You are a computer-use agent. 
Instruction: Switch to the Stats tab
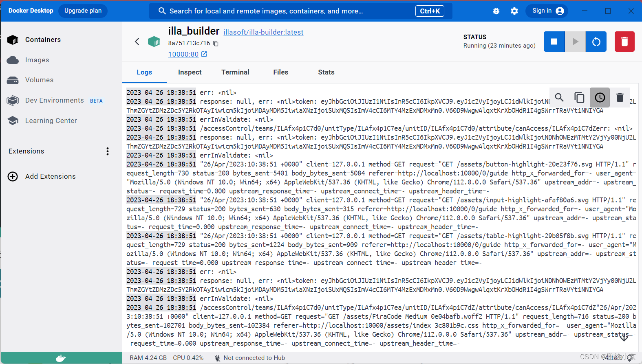[x=326, y=72]
